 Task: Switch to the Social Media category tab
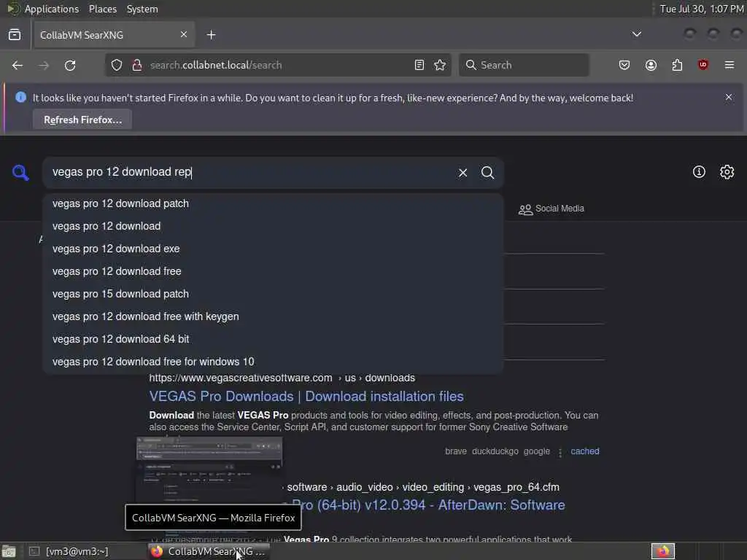pyautogui.click(x=551, y=209)
